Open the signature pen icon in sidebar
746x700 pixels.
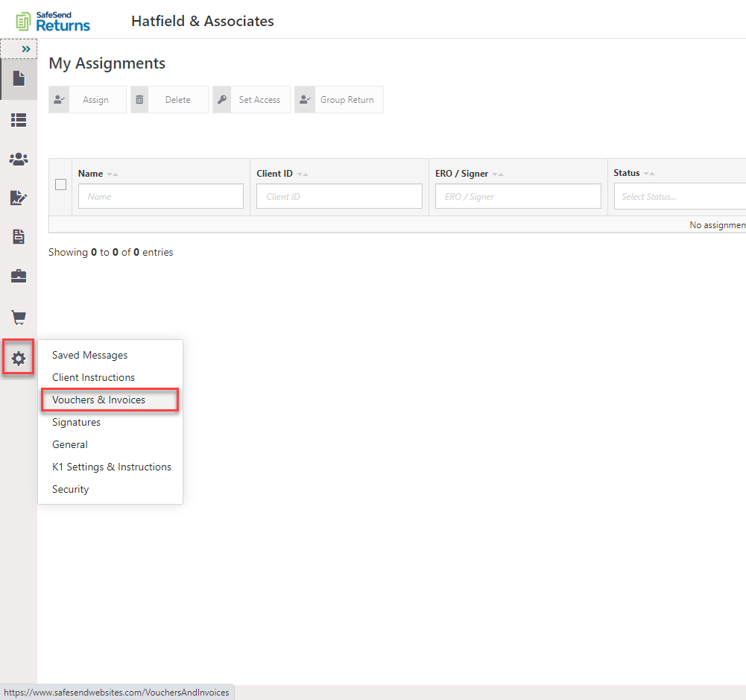point(19,198)
